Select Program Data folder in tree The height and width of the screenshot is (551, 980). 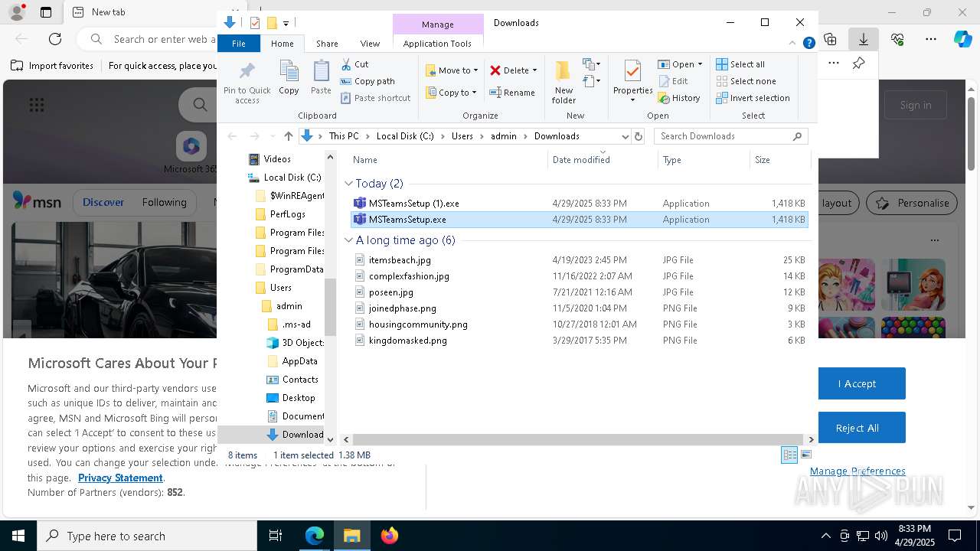(289, 269)
